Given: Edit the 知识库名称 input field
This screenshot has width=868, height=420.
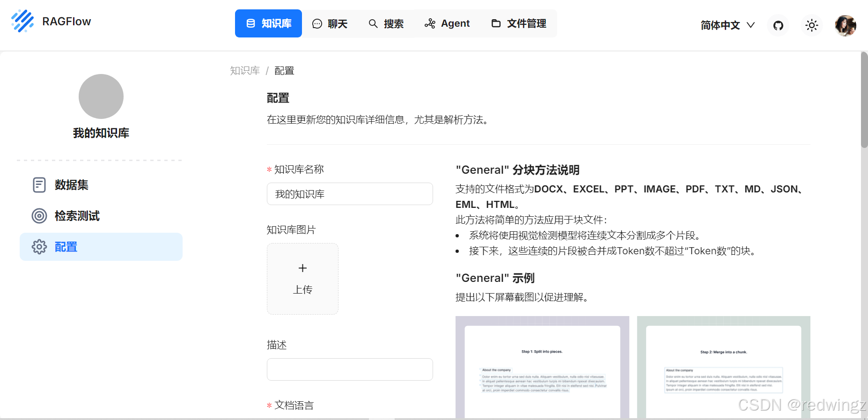Looking at the screenshot, I should [x=350, y=194].
